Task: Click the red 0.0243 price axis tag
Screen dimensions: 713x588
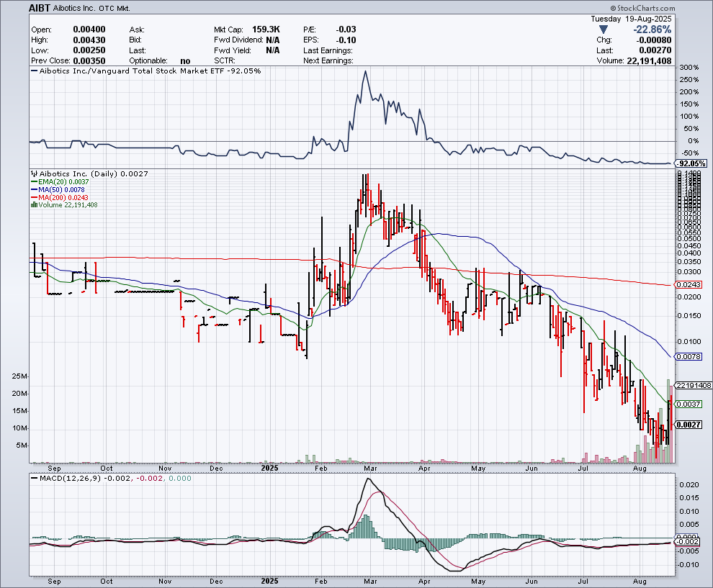Action: tap(689, 284)
